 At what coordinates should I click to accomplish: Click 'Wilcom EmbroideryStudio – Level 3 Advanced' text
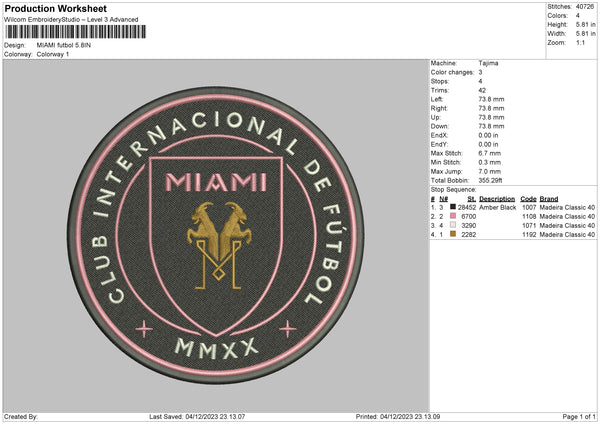[71, 20]
